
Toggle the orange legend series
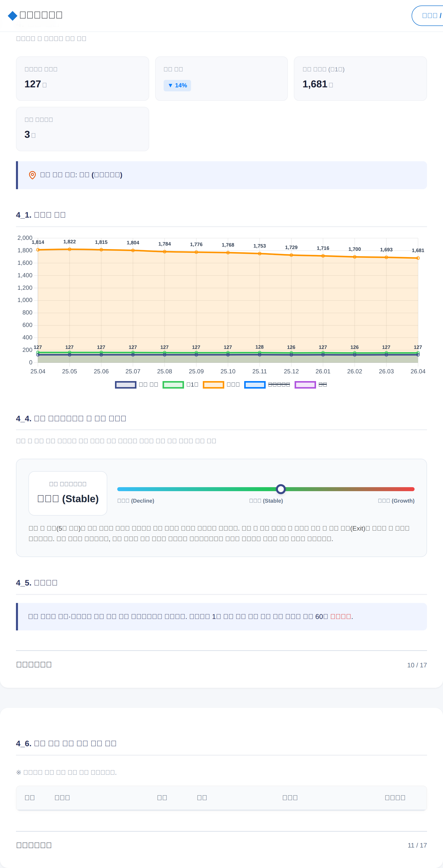pos(221,385)
